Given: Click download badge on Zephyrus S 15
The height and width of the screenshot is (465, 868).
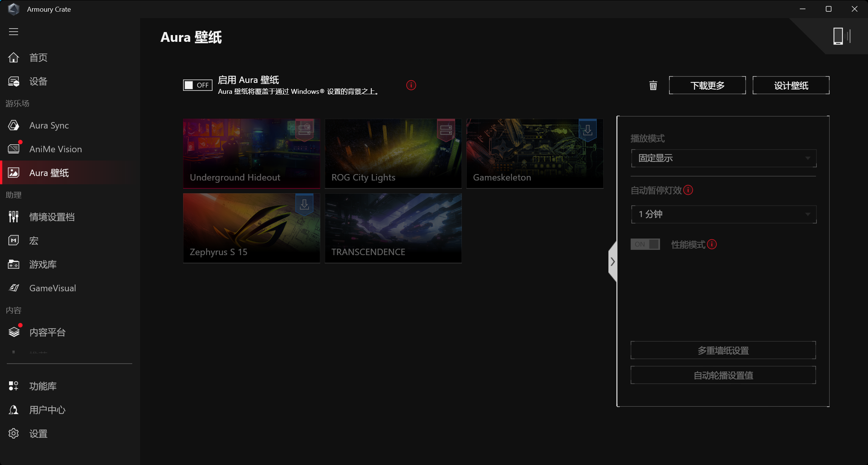Looking at the screenshot, I should tap(304, 205).
